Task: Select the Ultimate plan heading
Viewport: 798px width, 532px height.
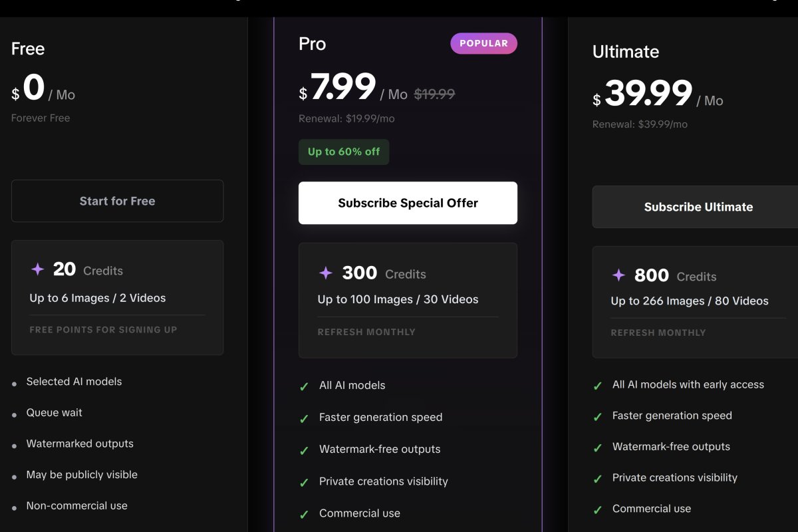Action: [625, 51]
